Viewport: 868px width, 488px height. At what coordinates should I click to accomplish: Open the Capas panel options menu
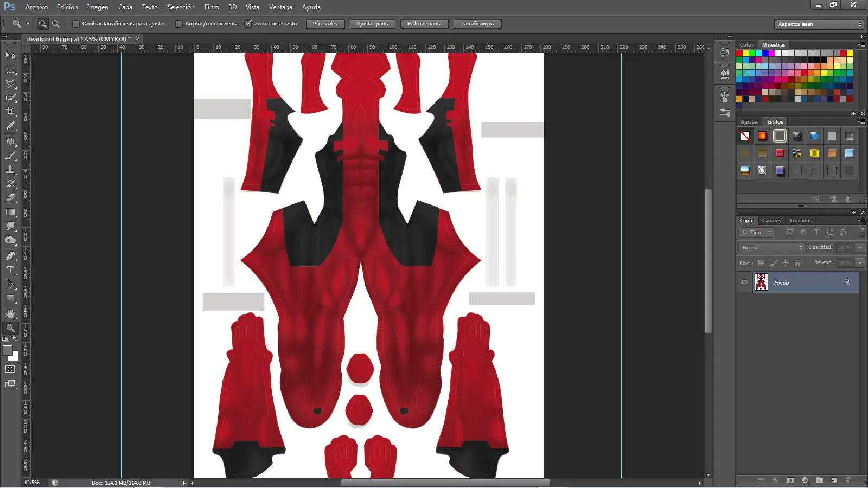tap(861, 221)
